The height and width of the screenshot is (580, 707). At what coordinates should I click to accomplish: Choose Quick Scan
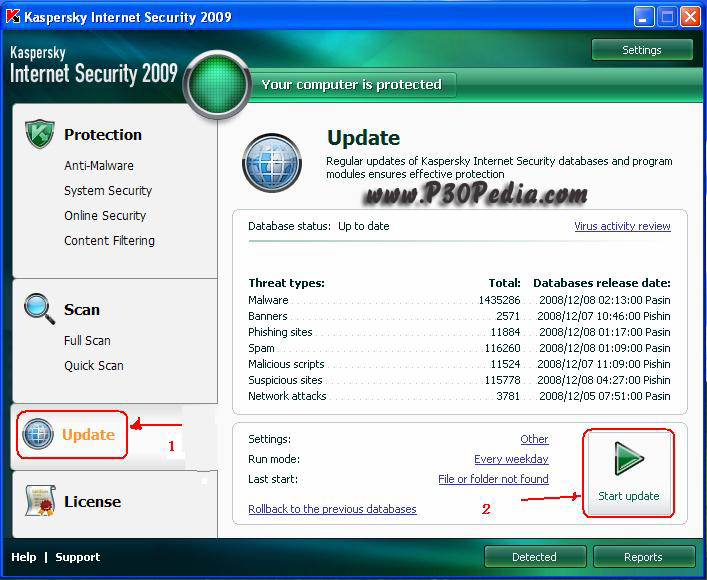tap(94, 365)
